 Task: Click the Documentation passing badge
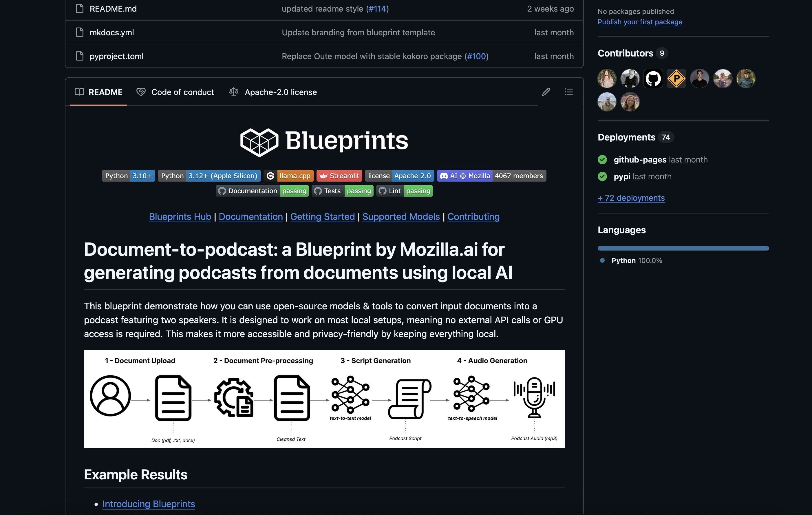[x=262, y=191]
